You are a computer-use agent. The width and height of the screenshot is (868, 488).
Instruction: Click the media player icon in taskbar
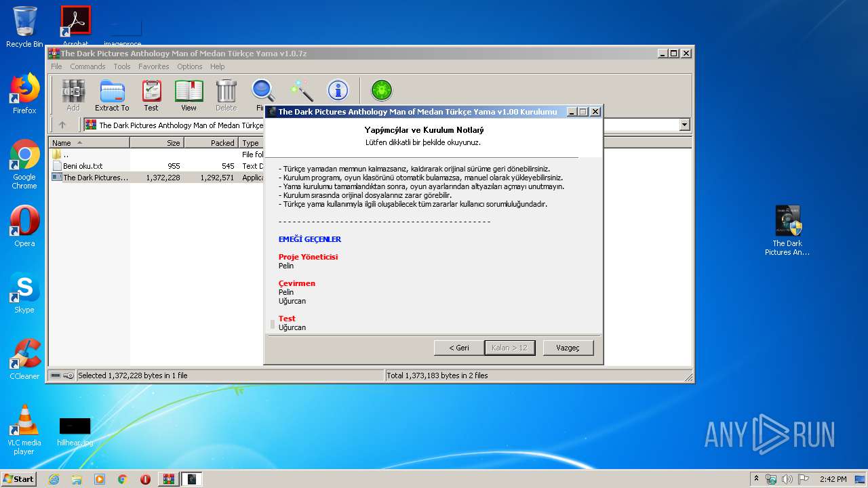click(x=100, y=479)
